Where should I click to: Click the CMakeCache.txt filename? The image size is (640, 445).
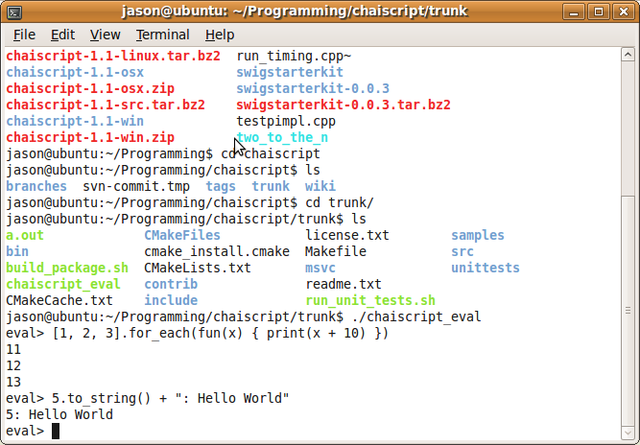(59, 300)
